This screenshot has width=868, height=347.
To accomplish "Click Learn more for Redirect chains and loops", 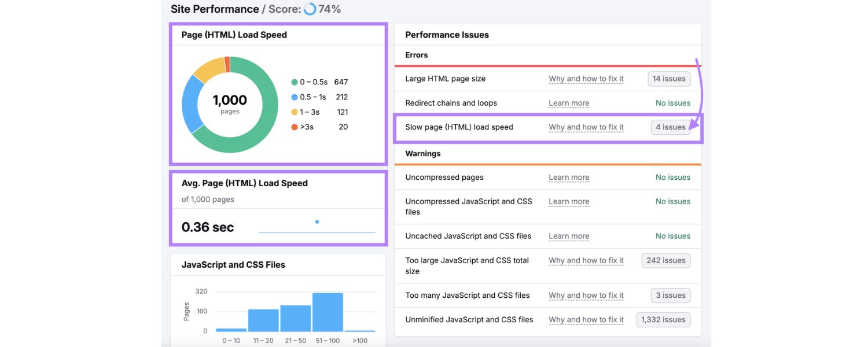I will pos(569,102).
